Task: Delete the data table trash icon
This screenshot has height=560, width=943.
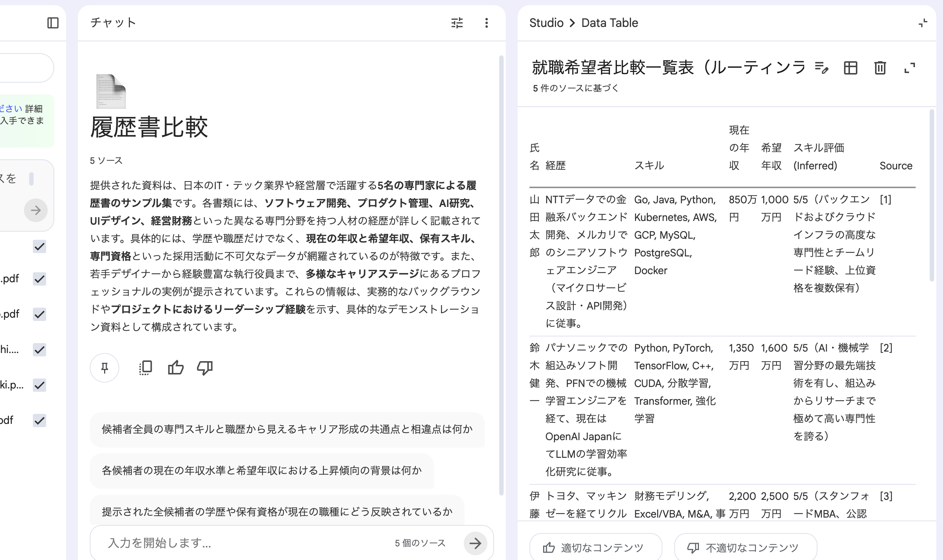Action: 880,68
